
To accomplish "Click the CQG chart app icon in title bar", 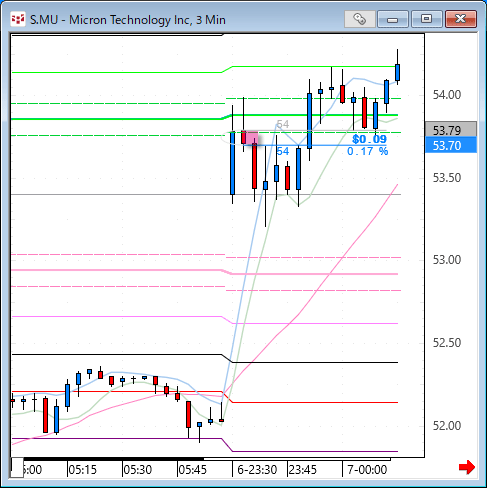I will [18, 19].
